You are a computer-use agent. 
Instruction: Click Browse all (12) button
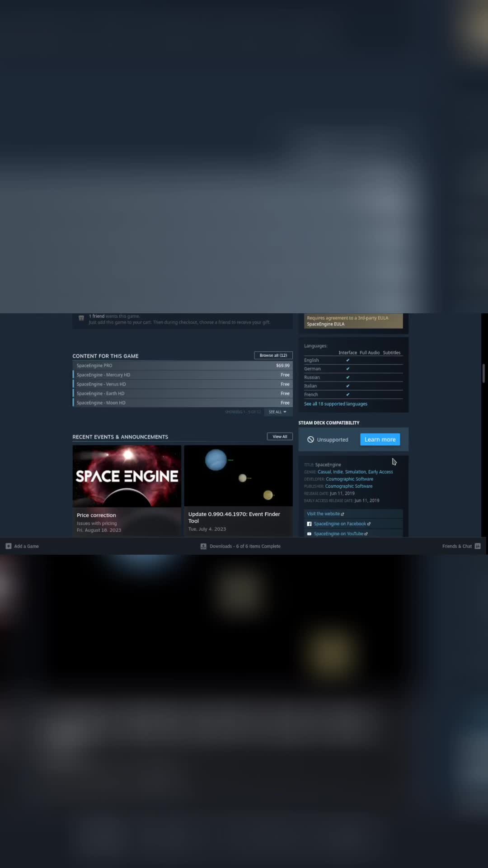[273, 355]
